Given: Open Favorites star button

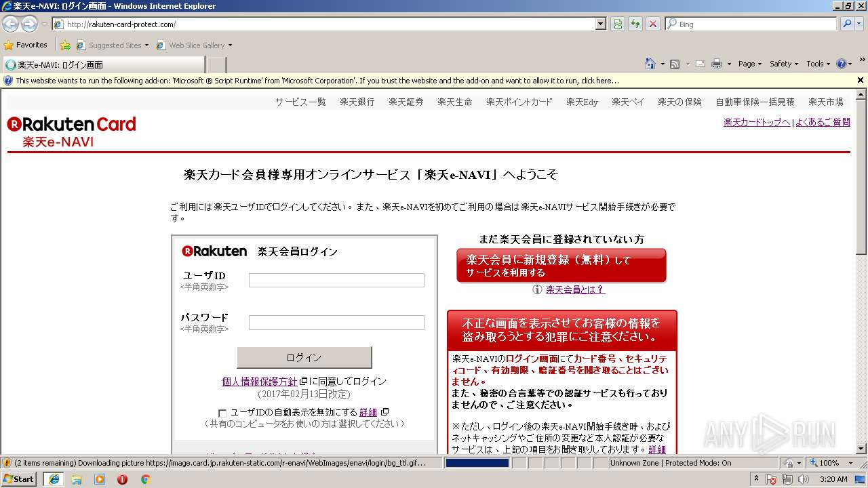Looking at the screenshot, I should click(x=26, y=45).
